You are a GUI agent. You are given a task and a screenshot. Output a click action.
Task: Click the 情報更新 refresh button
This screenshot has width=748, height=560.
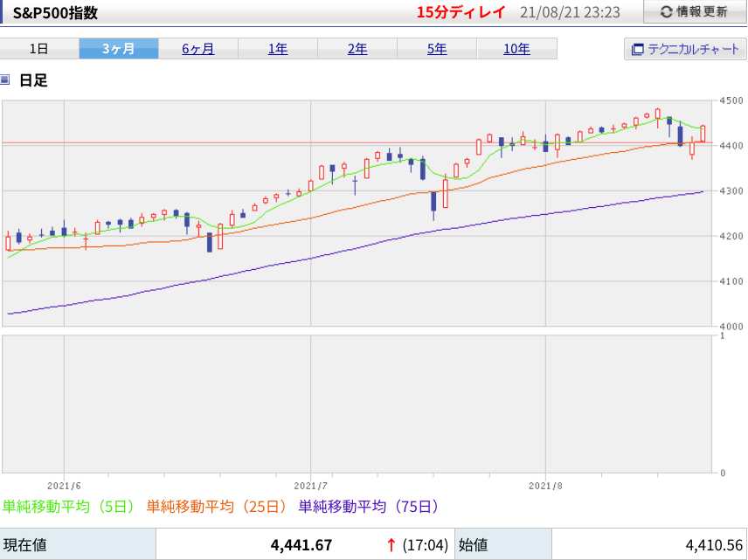(x=695, y=12)
